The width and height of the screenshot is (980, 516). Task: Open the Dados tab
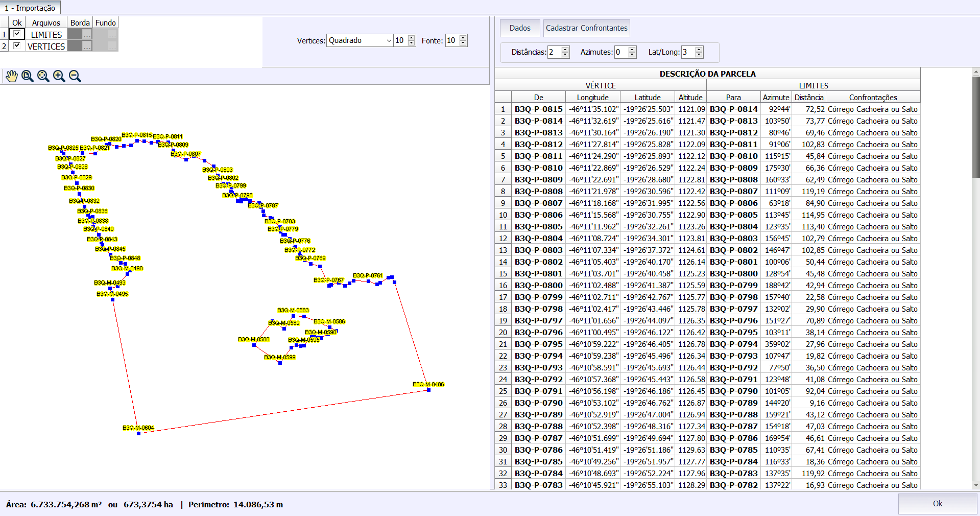click(520, 28)
